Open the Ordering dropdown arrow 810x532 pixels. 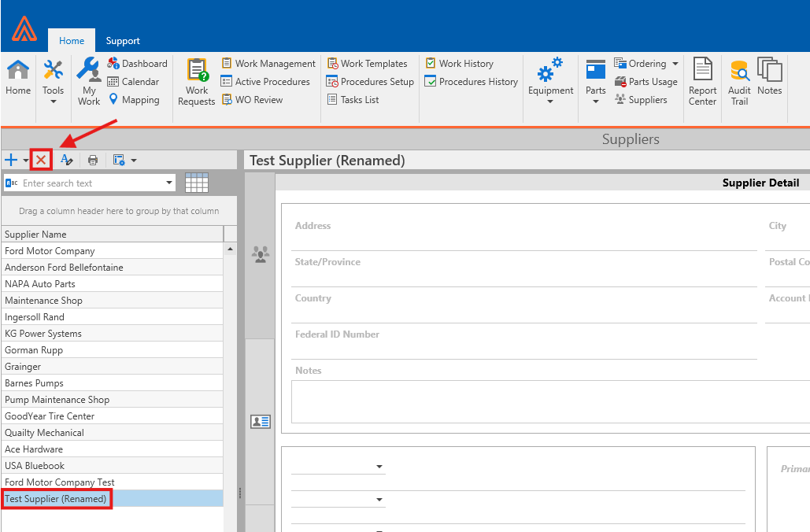pyautogui.click(x=675, y=64)
